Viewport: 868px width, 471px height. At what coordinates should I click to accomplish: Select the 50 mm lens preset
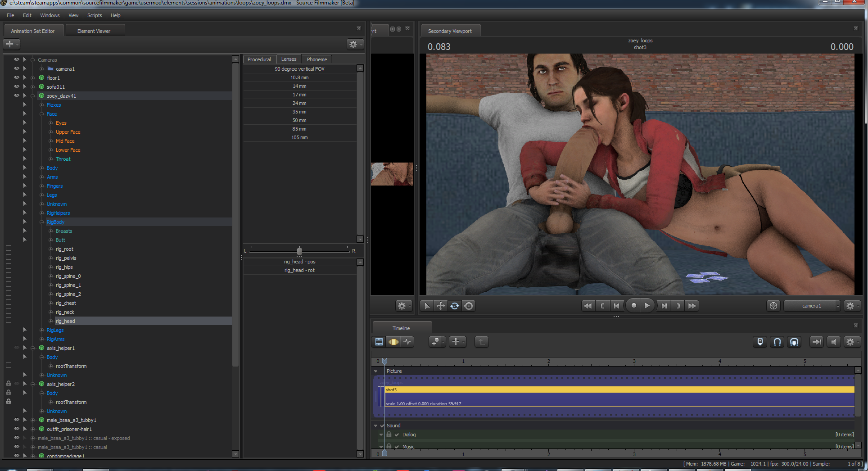pyautogui.click(x=300, y=120)
